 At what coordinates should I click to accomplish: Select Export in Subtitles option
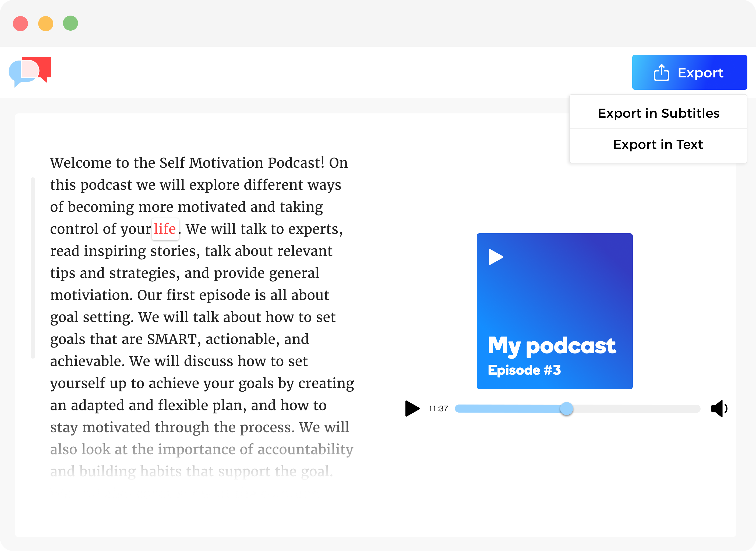pyautogui.click(x=658, y=113)
